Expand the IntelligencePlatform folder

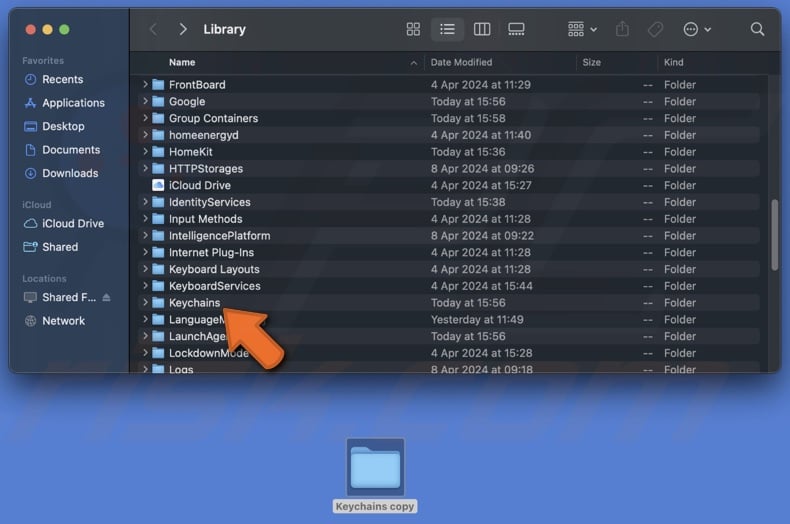(x=145, y=235)
